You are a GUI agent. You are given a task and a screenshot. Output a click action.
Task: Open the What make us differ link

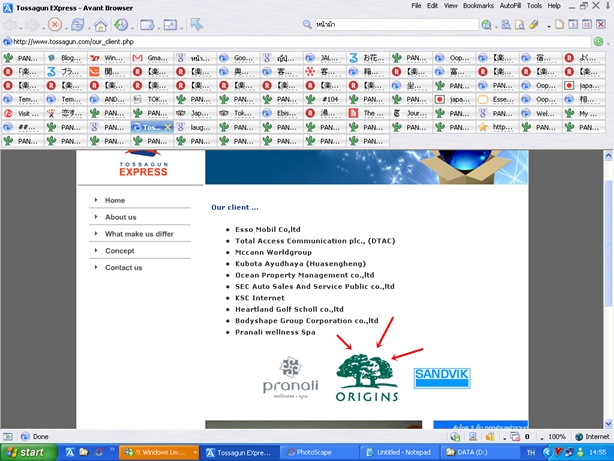click(139, 234)
